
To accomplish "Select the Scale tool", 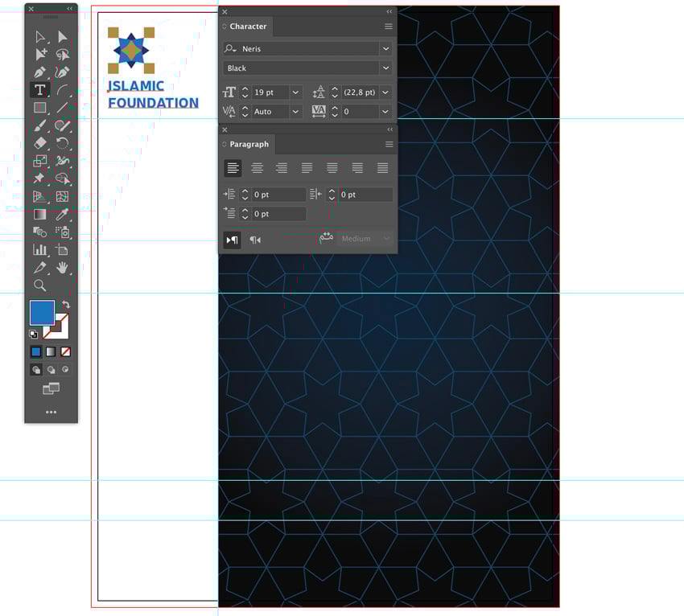I will [39, 161].
